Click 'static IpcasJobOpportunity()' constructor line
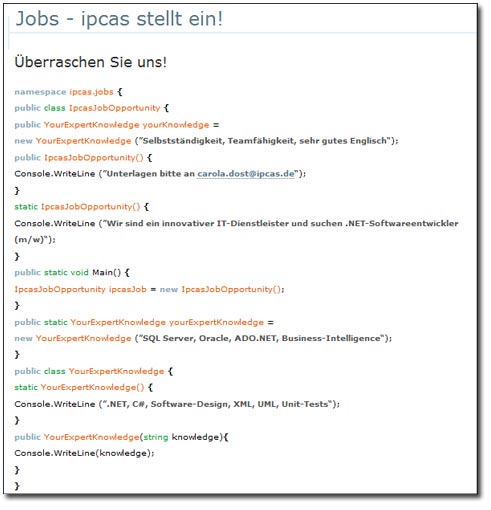The height and width of the screenshot is (510, 491). pyautogui.click(x=81, y=207)
